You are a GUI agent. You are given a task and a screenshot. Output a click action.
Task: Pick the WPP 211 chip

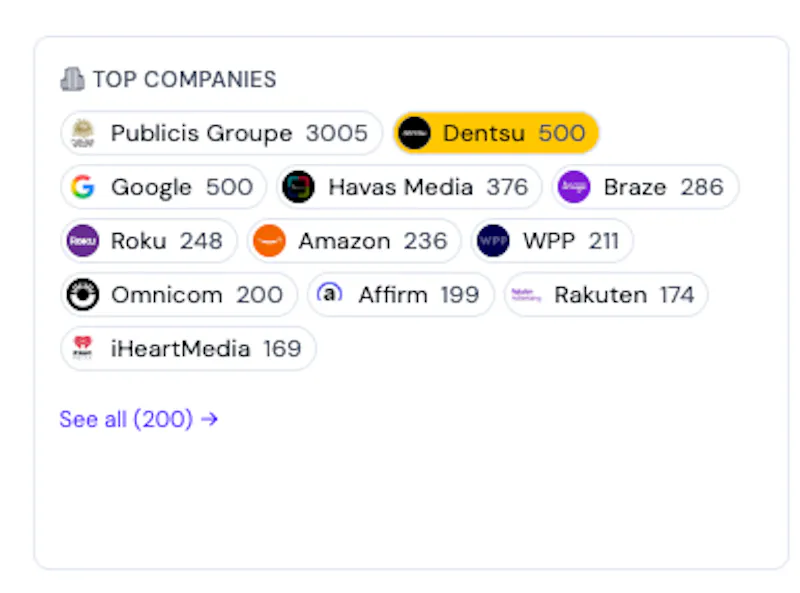[x=552, y=240]
